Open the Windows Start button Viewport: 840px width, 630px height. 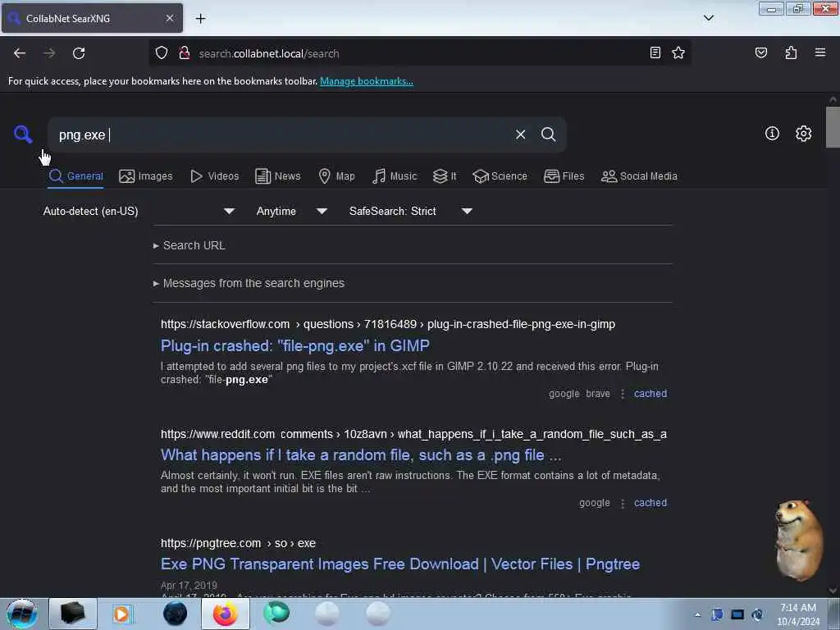tap(22, 614)
